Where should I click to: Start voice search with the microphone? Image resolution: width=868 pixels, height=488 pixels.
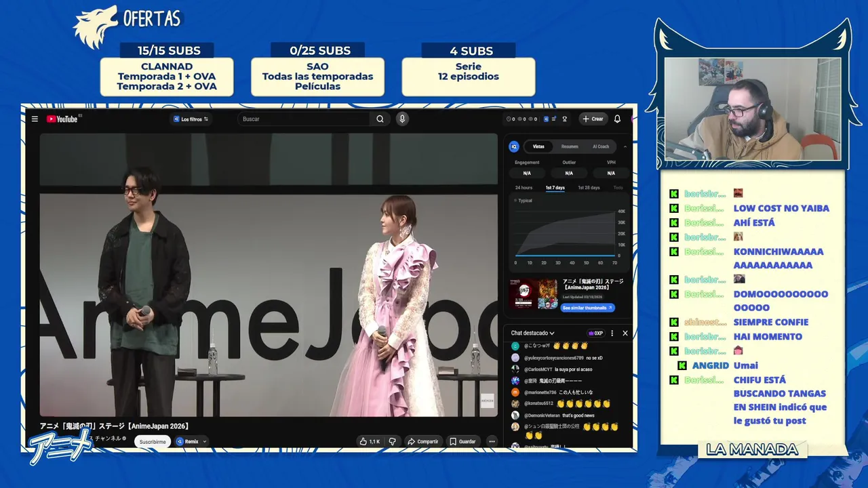click(x=402, y=119)
